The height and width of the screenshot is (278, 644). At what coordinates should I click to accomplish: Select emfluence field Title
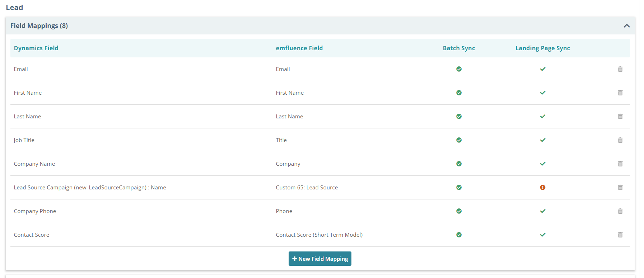pos(281,140)
